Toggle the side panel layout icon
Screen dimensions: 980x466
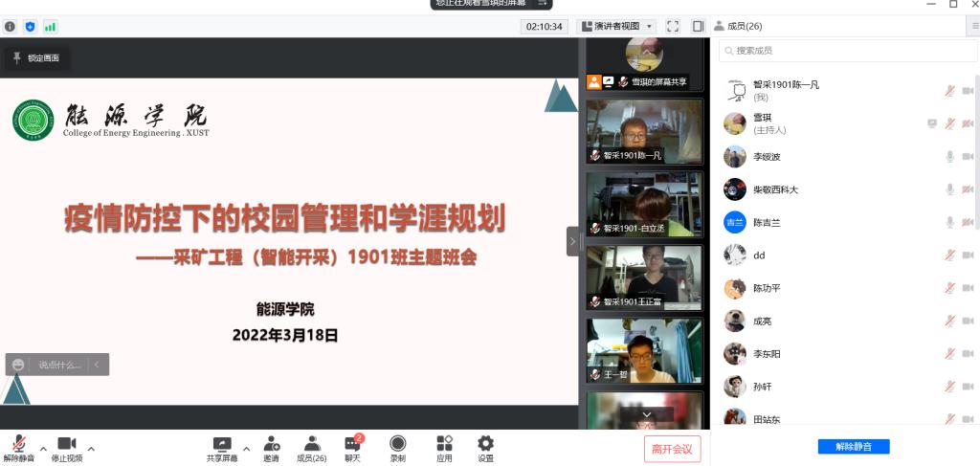coord(698,27)
